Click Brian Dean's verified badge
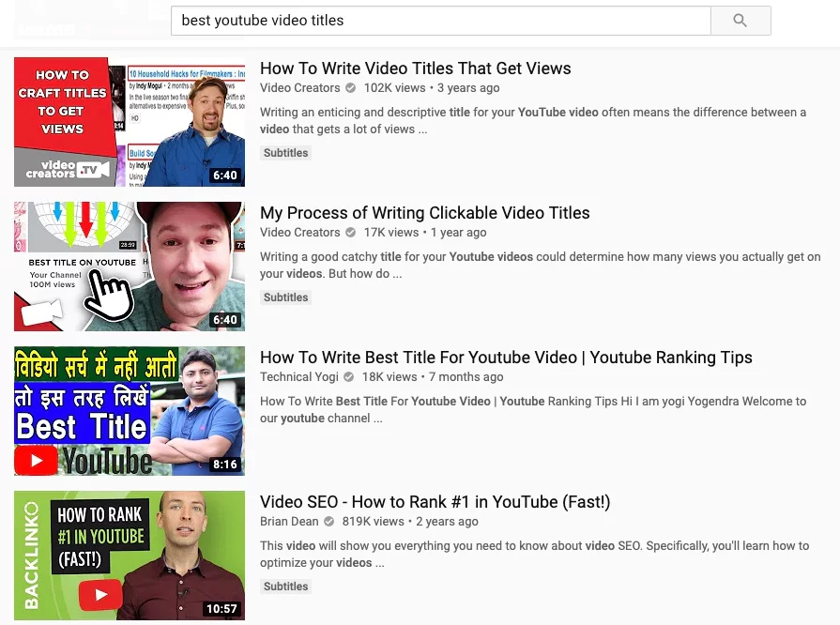The width and height of the screenshot is (840, 625). [328, 521]
